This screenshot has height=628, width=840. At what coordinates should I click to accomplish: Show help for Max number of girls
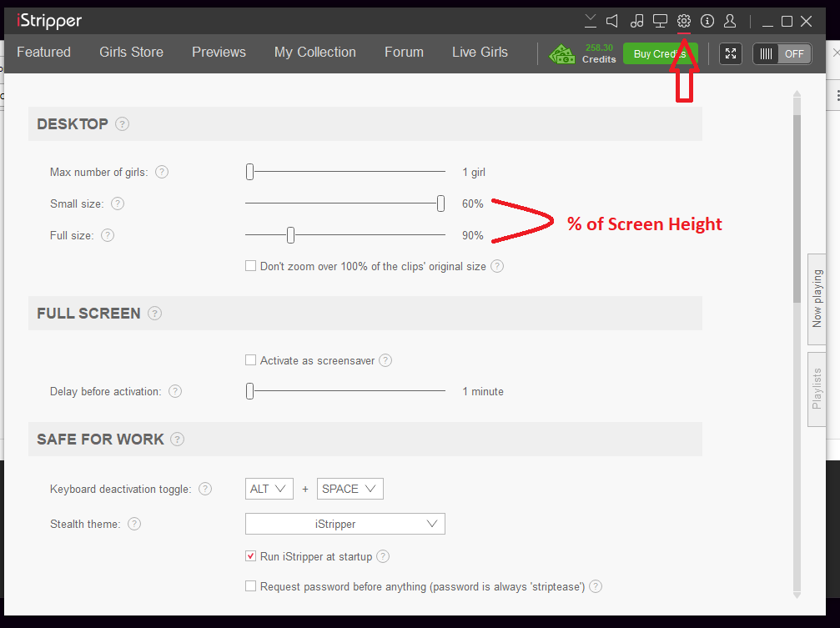click(x=162, y=172)
